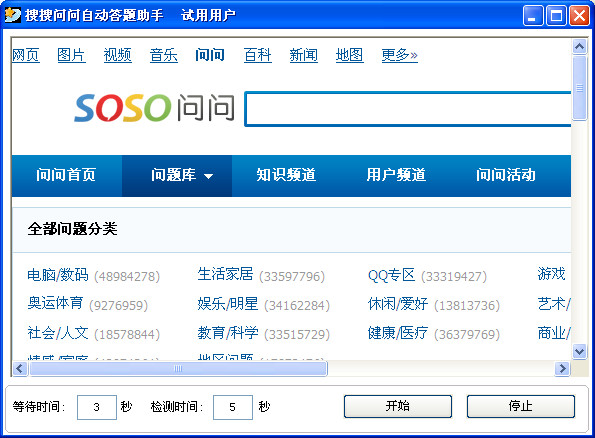Go to the 图片 search link

click(71, 55)
